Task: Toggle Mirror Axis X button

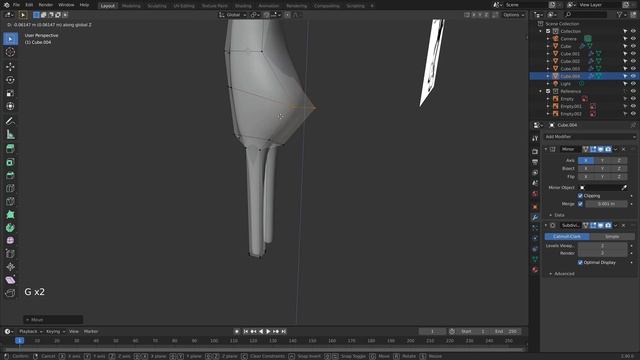Action: click(x=586, y=160)
